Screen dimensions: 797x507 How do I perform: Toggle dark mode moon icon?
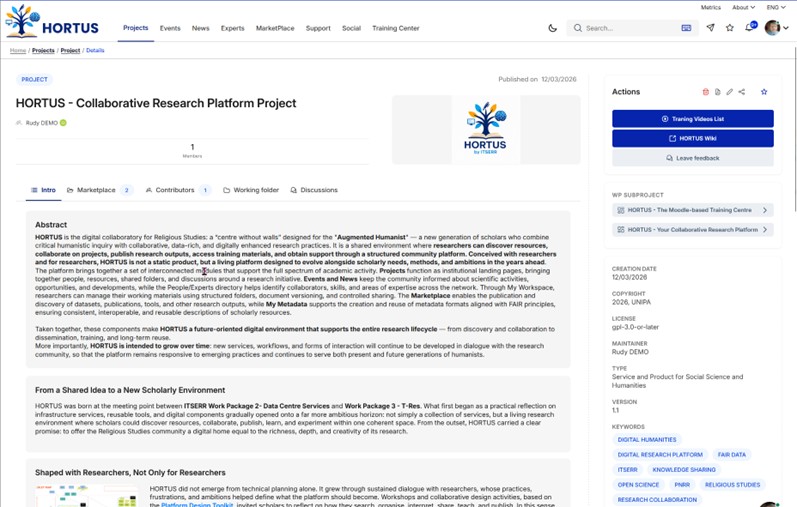click(x=553, y=28)
